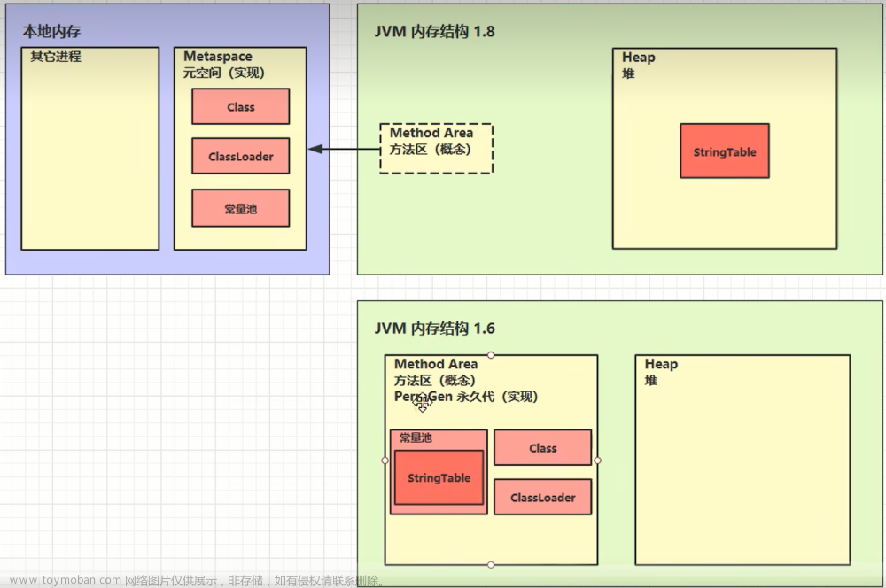Select the dashed Method Area 方法区 box
Screen dimensions: 886x588
point(436,149)
